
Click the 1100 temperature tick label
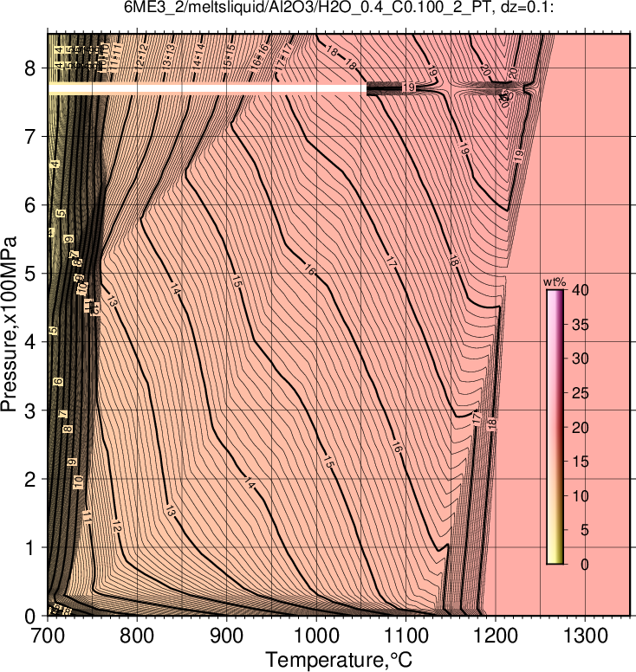point(406,636)
